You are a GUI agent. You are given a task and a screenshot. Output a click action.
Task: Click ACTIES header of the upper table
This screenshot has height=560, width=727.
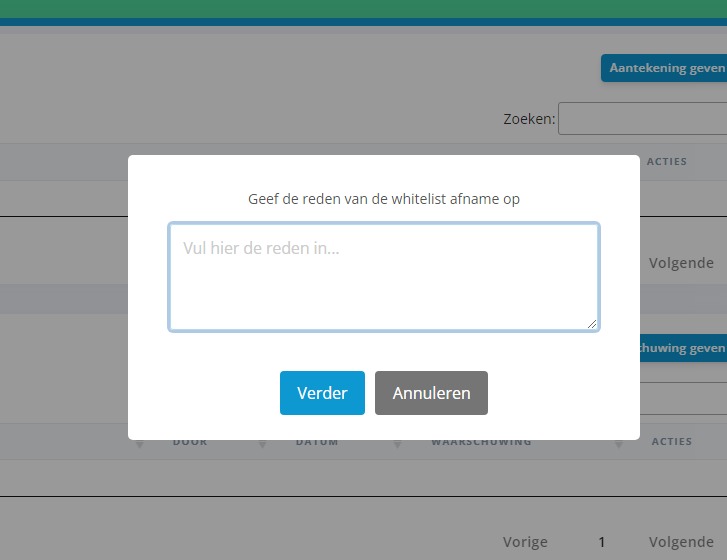(x=667, y=161)
